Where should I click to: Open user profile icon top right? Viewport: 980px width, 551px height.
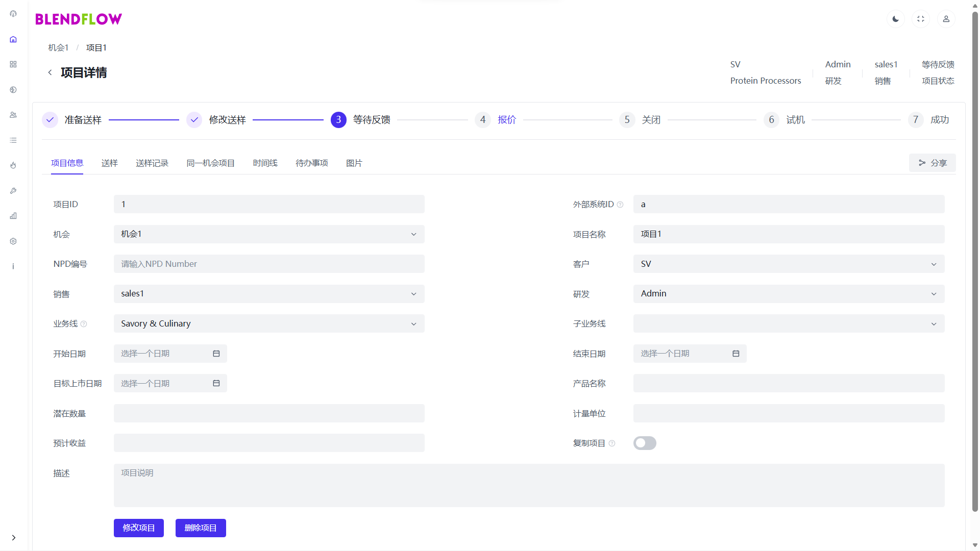pos(946,19)
